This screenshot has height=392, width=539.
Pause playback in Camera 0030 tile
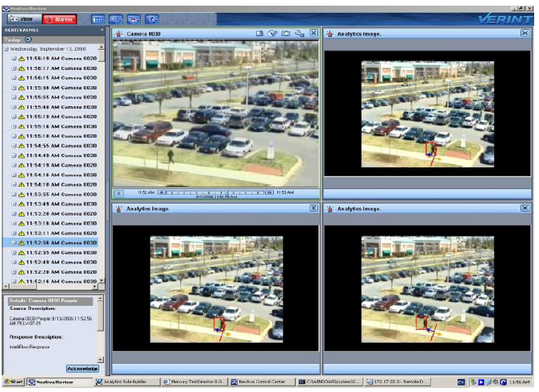tap(118, 193)
